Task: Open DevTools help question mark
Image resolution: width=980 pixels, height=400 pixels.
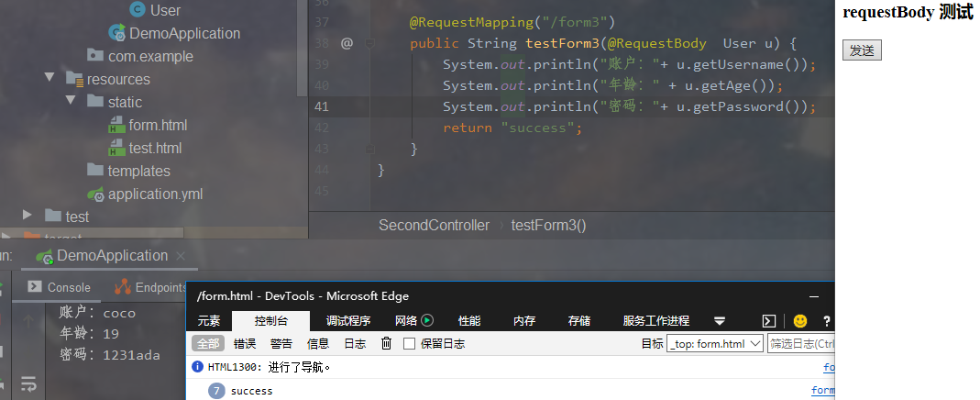Action: click(826, 321)
